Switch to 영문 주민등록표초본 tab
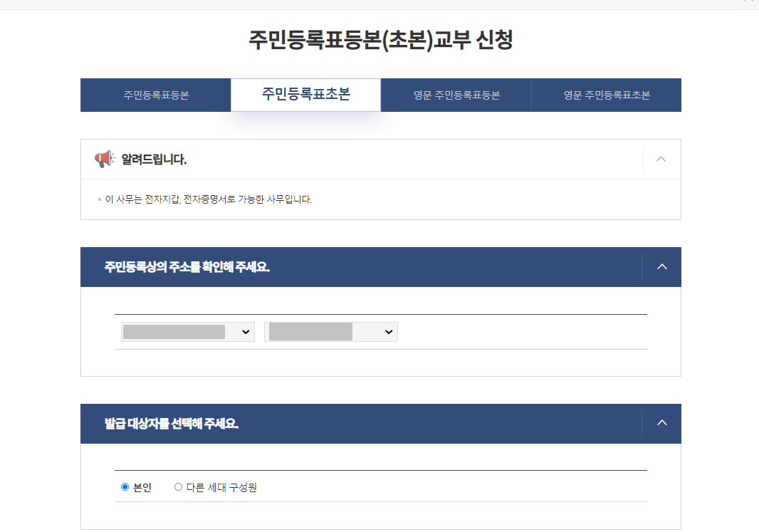The width and height of the screenshot is (759, 532). coord(607,95)
